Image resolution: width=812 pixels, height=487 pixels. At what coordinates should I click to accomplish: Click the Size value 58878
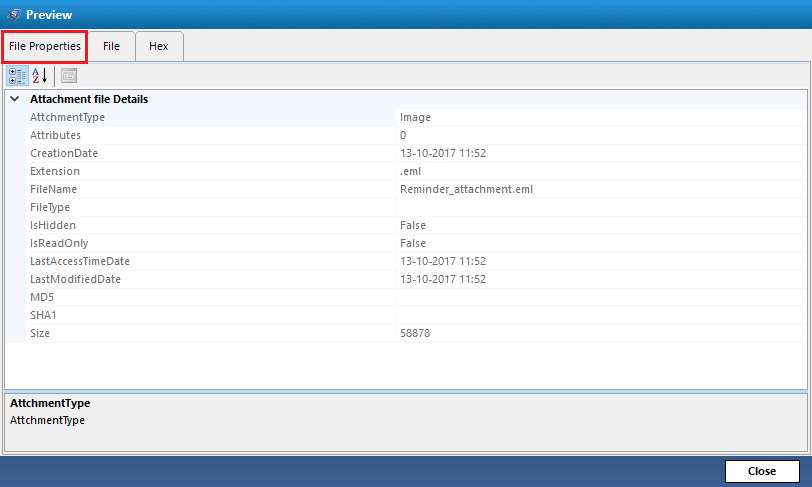point(415,333)
